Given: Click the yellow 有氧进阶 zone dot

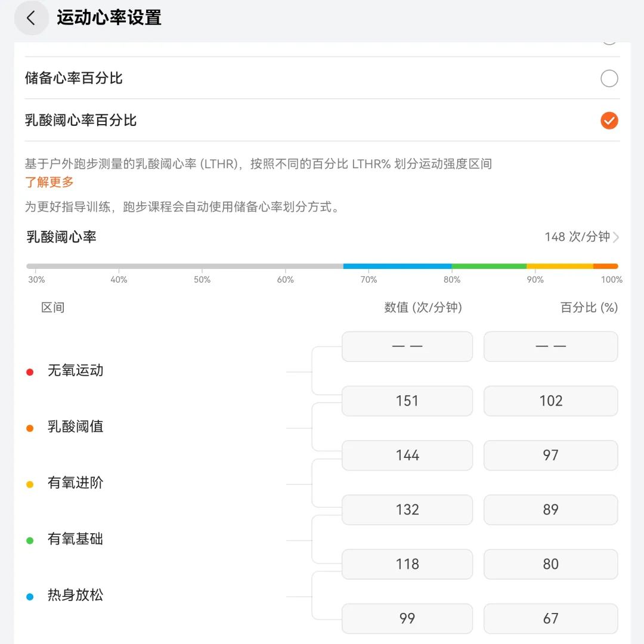Looking at the screenshot, I should point(30,484).
